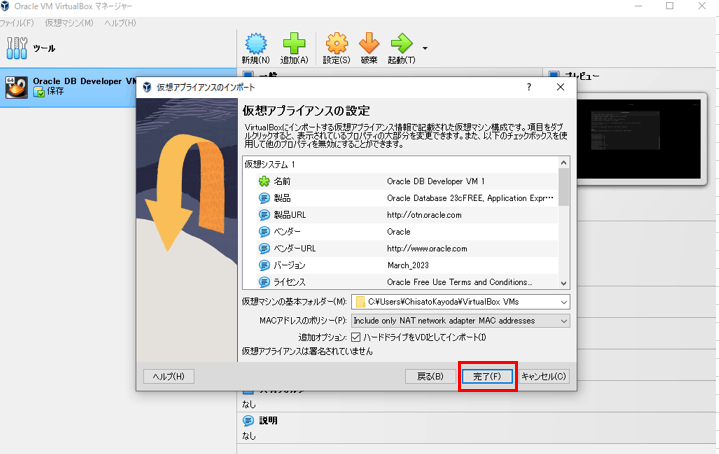Viewport: 719px width, 454px height.
Task: Click the saved state icon under the VM name
Action: click(x=39, y=92)
